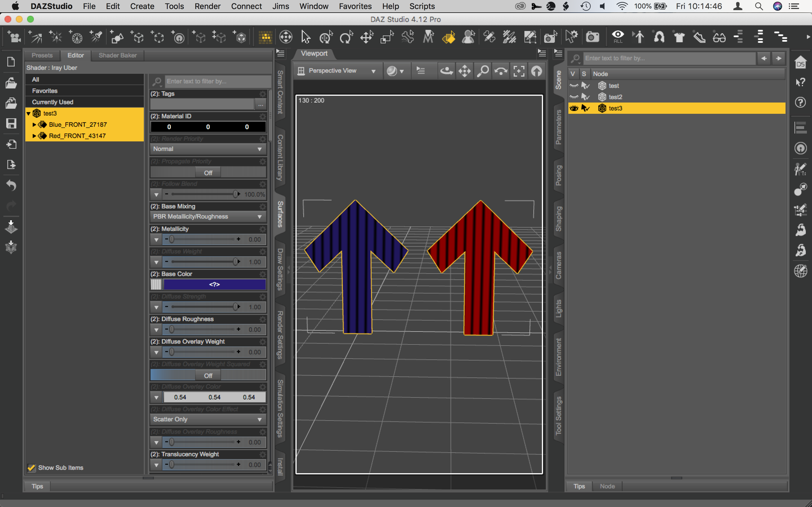Screen dimensions: 812x507
Task: Select the Surface Selection tool
Action: pos(449,37)
